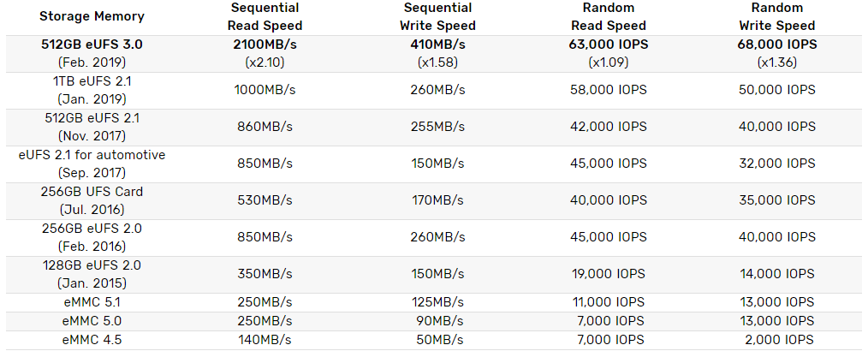This screenshot has width=868, height=357.
Task: Select the 512GB eUFS 3.0 row label
Action: [x=92, y=54]
